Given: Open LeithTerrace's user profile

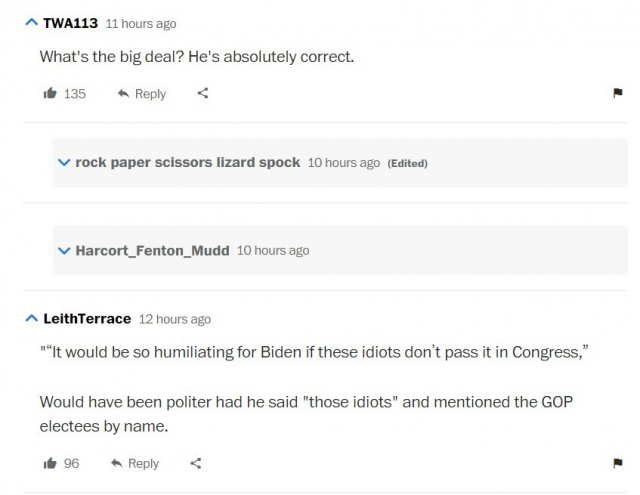Looking at the screenshot, I should [x=87, y=319].
